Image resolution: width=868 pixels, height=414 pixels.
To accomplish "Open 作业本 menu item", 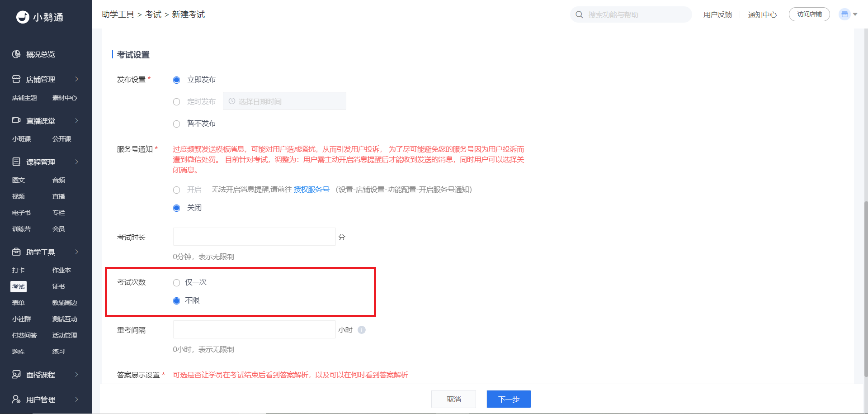I will [61, 270].
